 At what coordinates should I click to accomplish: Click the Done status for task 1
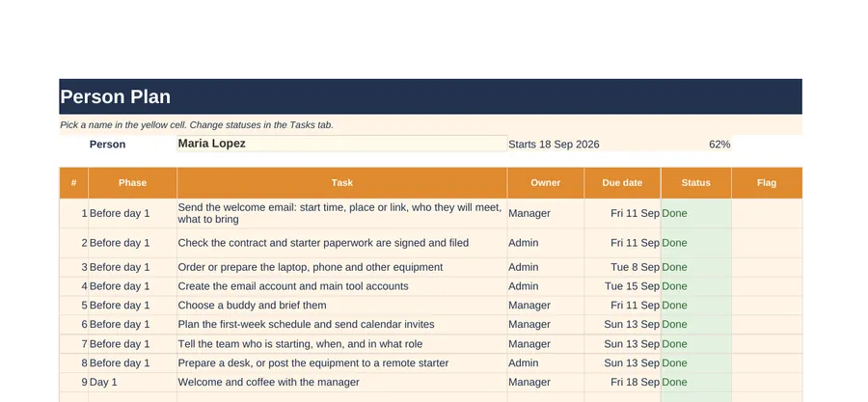click(695, 213)
